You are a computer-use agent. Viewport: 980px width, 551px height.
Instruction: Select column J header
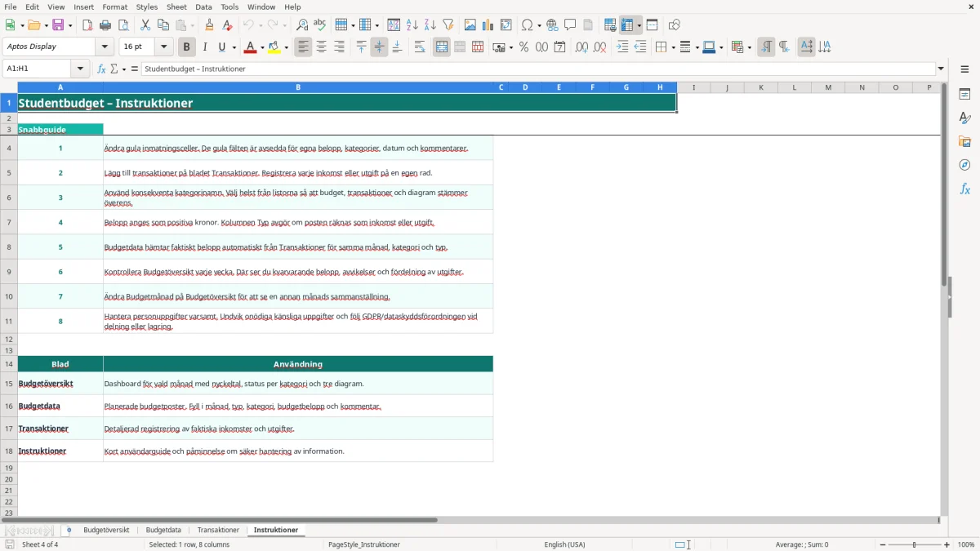(x=727, y=87)
